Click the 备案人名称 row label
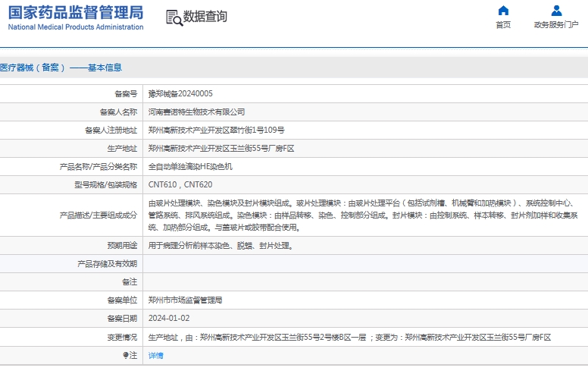Screen dimensions: 588x371 click(118, 112)
